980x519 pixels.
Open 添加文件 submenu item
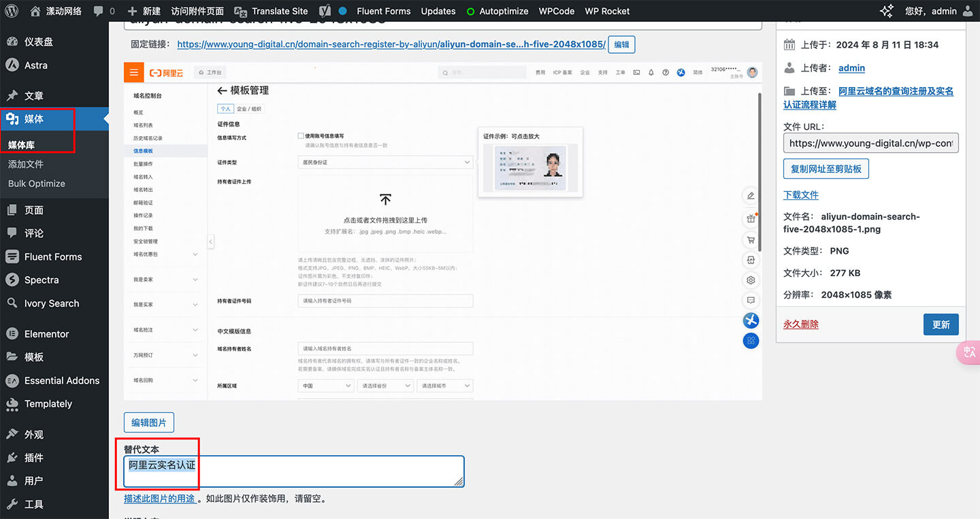coord(26,164)
